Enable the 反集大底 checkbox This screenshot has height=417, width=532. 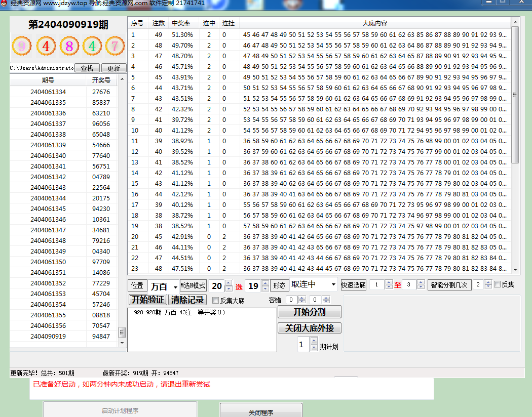point(216,301)
